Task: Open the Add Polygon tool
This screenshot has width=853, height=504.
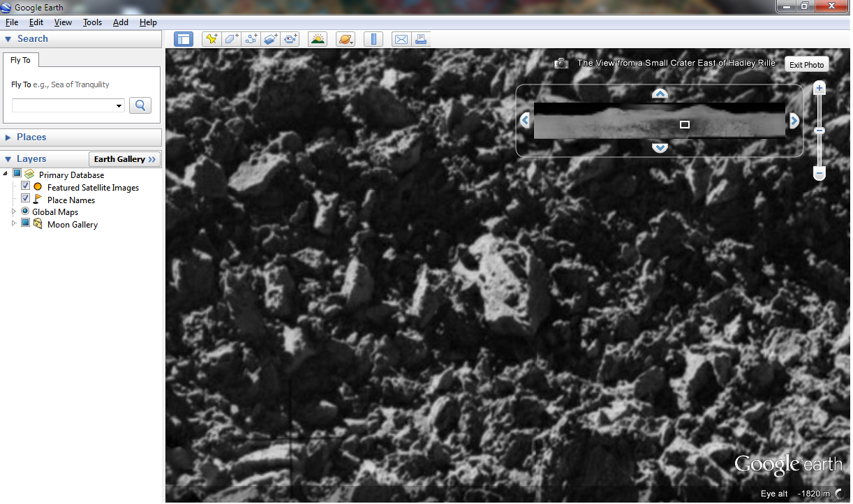Action: [230, 39]
